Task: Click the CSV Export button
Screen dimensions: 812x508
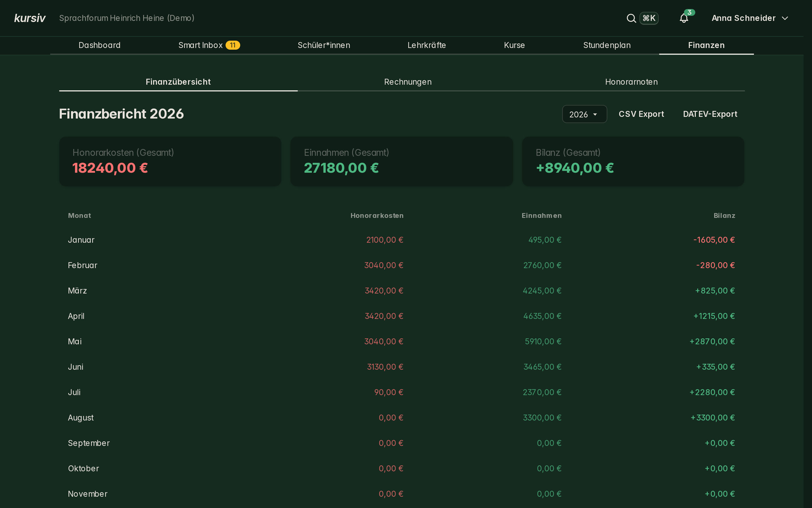Action: click(641, 114)
